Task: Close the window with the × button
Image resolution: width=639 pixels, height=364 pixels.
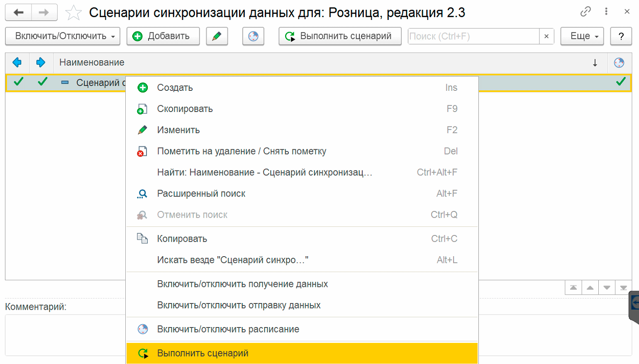Action: pyautogui.click(x=627, y=12)
